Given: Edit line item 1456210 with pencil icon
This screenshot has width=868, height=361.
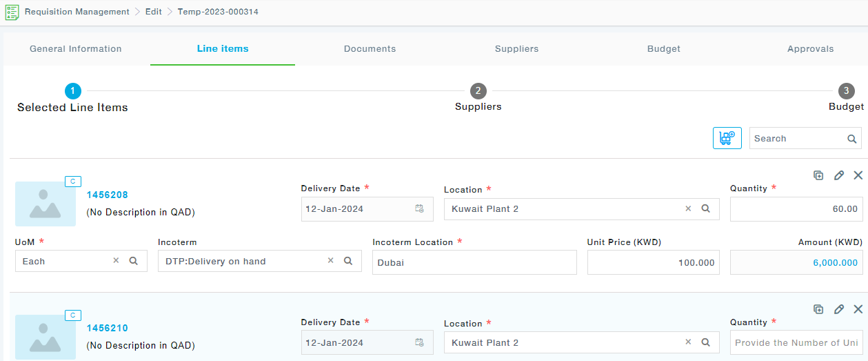Looking at the screenshot, I should coord(838,309).
